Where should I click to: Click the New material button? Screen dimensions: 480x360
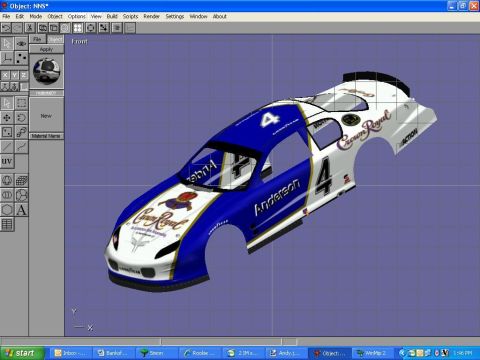(46, 116)
